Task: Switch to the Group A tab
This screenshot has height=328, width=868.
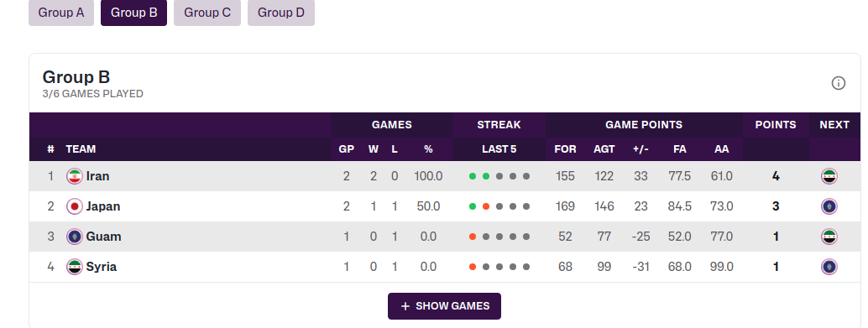Action: coord(61,13)
